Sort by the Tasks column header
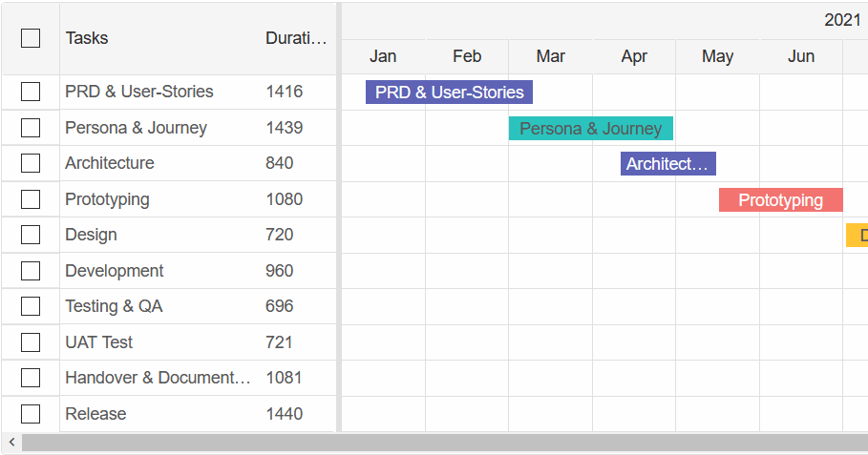This screenshot has width=868, height=455. [87, 38]
